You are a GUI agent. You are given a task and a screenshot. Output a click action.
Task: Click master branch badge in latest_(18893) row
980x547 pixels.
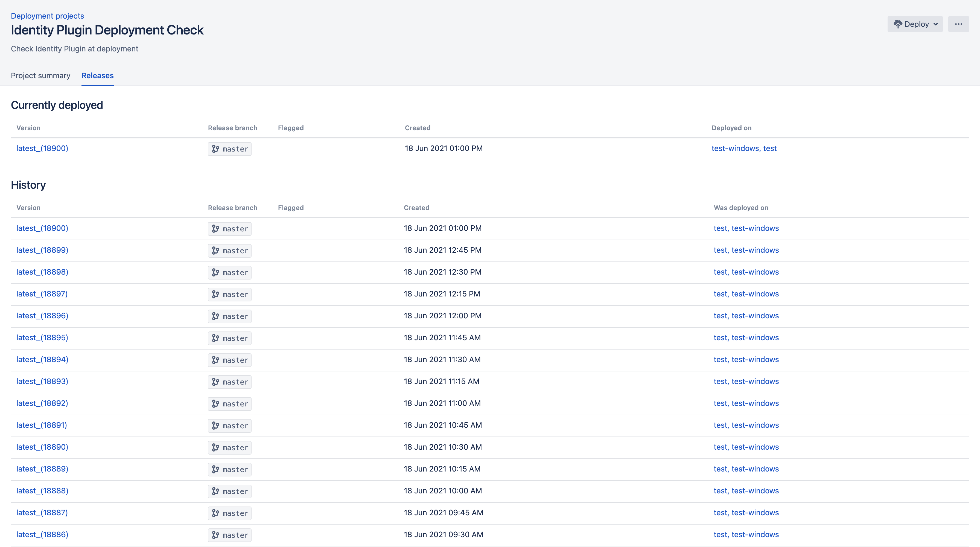click(x=230, y=382)
